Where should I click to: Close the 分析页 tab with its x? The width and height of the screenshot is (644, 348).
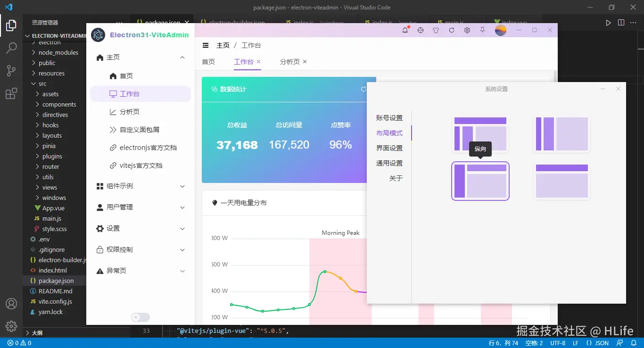tap(305, 62)
